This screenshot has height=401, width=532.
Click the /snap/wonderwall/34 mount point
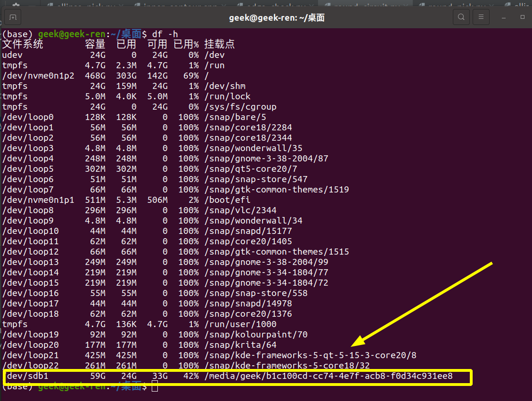[254, 221]
